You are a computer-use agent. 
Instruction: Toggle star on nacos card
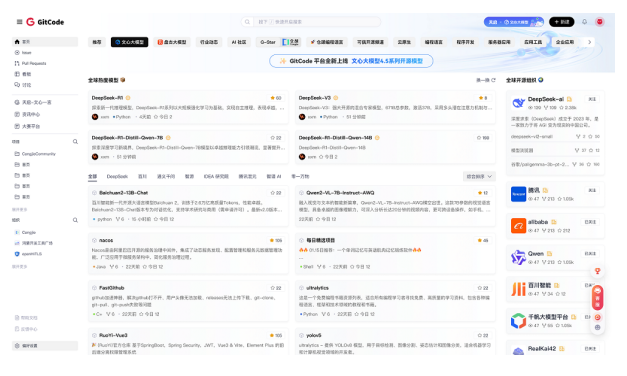(276, 240)
